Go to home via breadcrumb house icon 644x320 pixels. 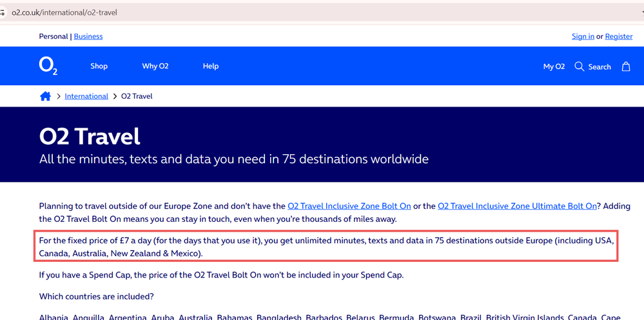[x=45, y=97]
